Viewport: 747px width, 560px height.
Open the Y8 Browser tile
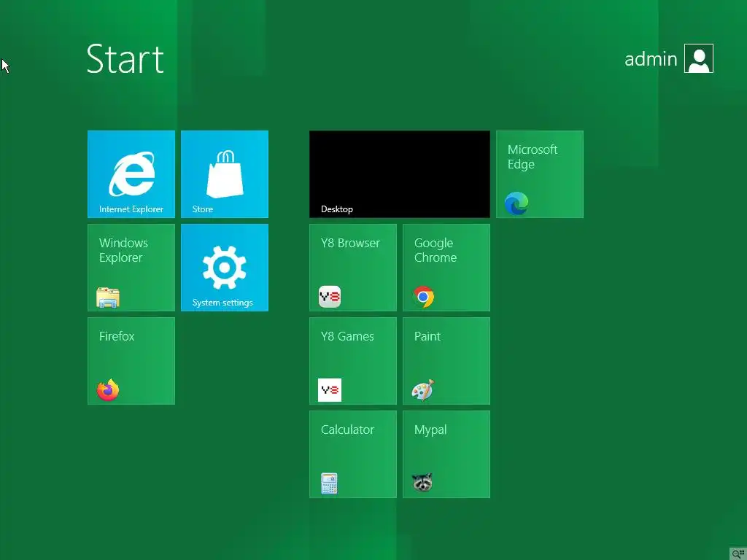pos(352,267)
